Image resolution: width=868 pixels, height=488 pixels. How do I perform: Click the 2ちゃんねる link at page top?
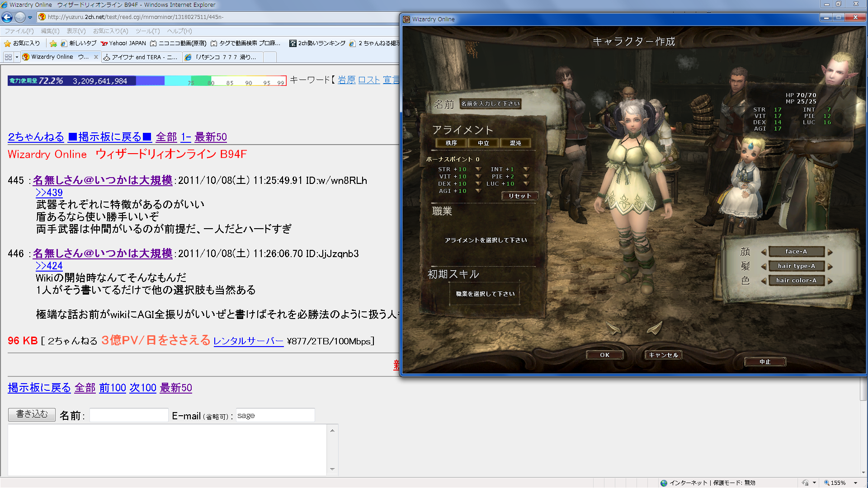[36, 137]
